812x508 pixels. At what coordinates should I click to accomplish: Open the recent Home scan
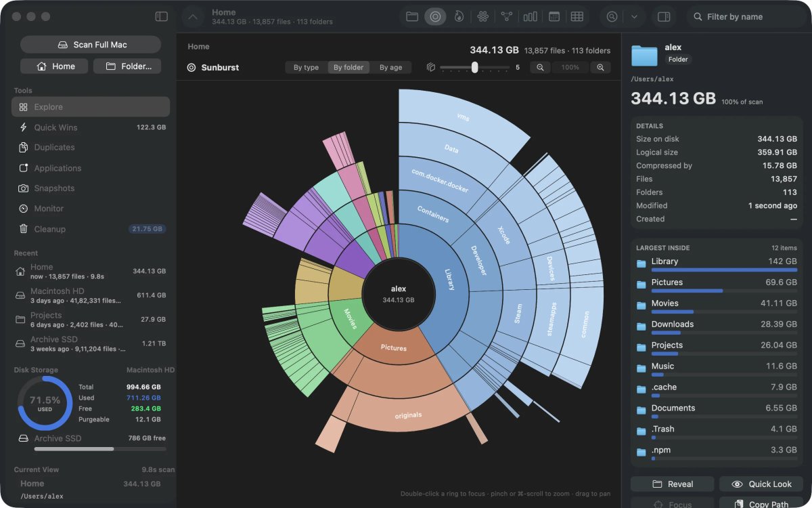click(x=91, y=271)
